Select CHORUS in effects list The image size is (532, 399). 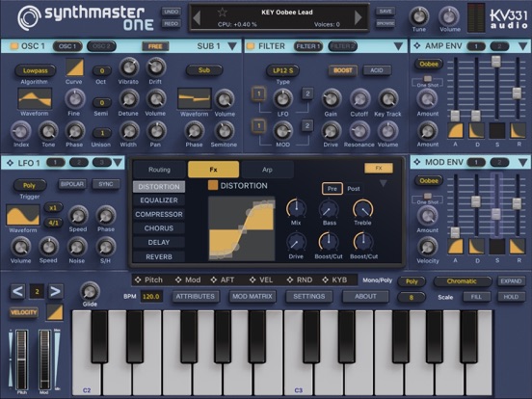pos(159,228)
